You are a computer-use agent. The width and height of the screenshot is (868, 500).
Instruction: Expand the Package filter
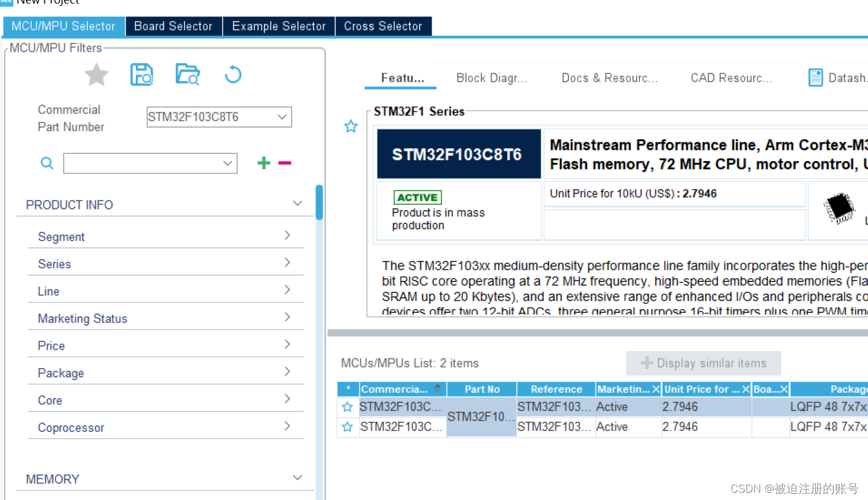click(288, 371)
